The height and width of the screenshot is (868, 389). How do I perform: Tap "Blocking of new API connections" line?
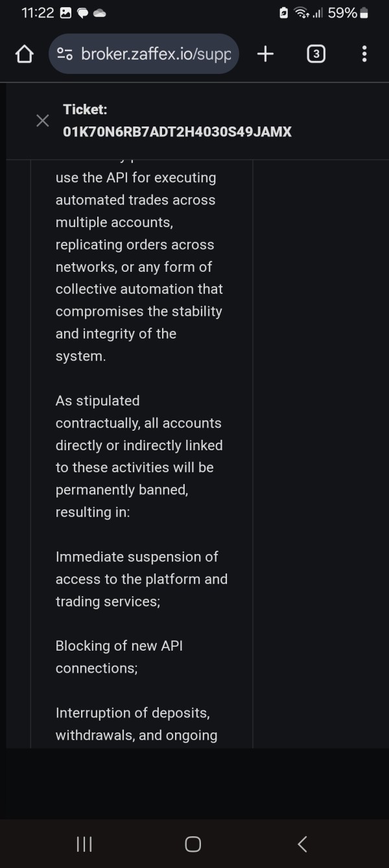click(119, 657)
